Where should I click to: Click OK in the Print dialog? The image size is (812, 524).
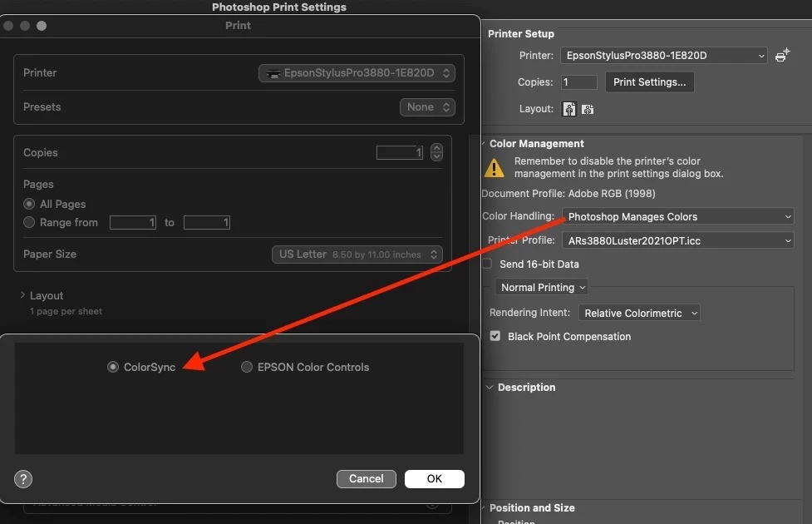click(435, 479)
